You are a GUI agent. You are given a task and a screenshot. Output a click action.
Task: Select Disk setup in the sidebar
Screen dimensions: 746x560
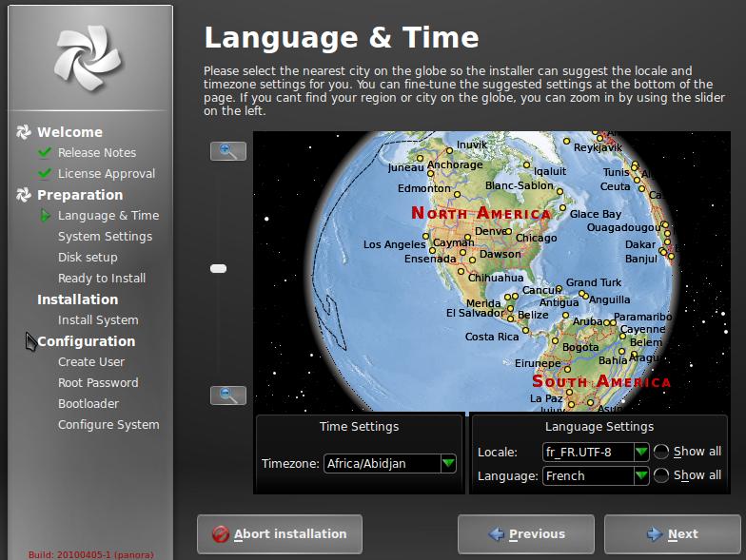coord(88,258)
